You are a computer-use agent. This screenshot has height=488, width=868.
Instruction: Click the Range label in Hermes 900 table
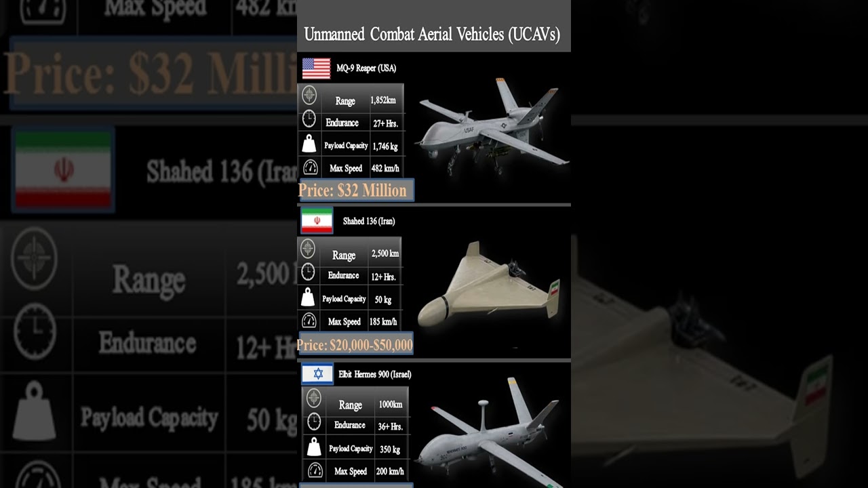351,405
